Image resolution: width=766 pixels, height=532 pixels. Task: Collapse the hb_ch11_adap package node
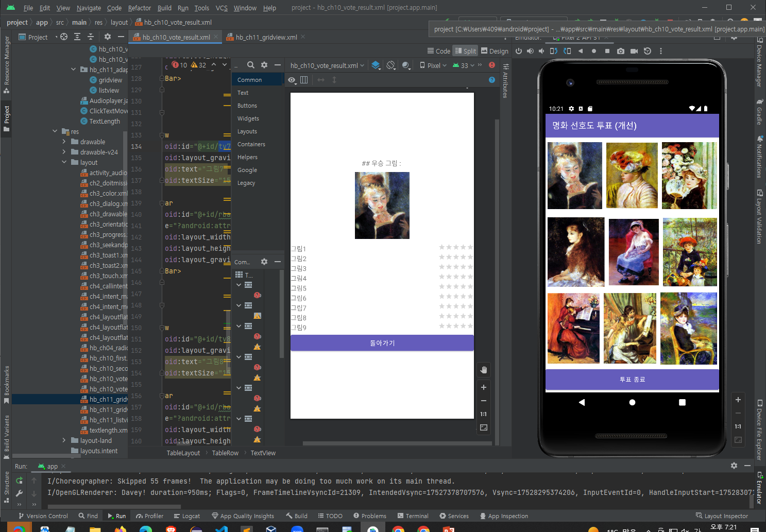coord(73,70)
